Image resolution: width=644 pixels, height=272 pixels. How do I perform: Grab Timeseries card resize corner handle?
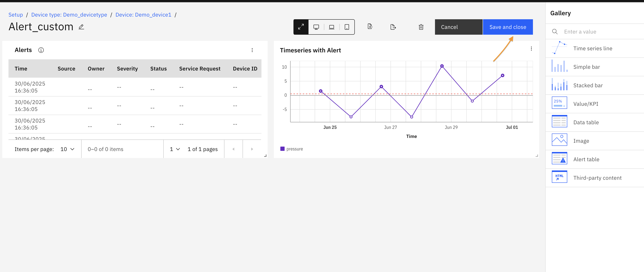(x=536, y=156)
